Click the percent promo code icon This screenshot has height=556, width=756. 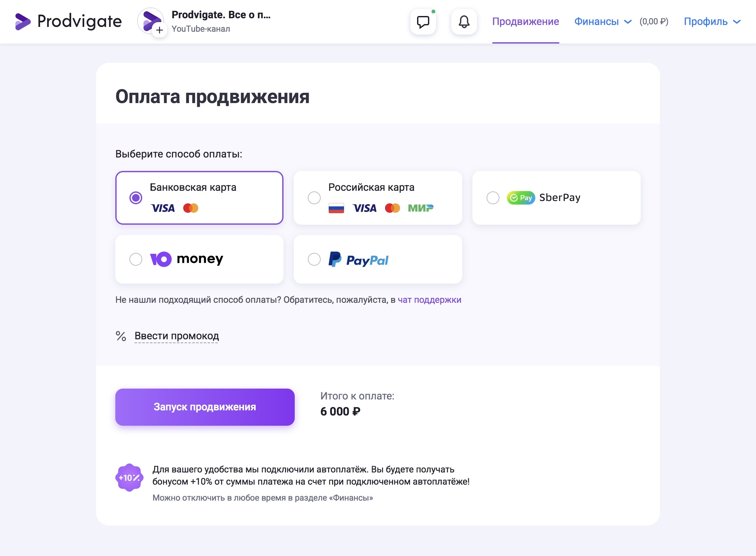coord(121,336)
